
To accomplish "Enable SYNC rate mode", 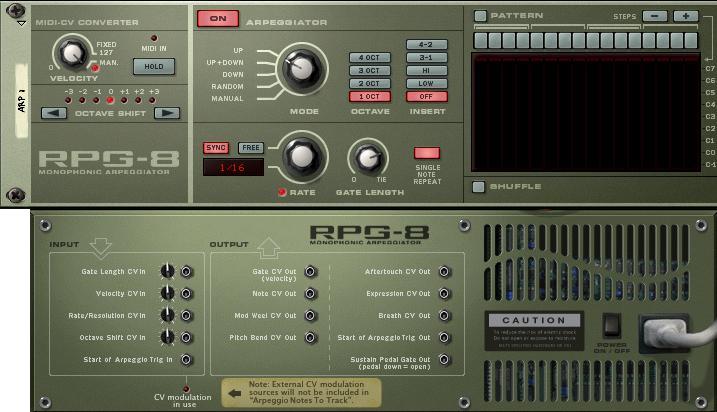I will click(x=215, y=148).
